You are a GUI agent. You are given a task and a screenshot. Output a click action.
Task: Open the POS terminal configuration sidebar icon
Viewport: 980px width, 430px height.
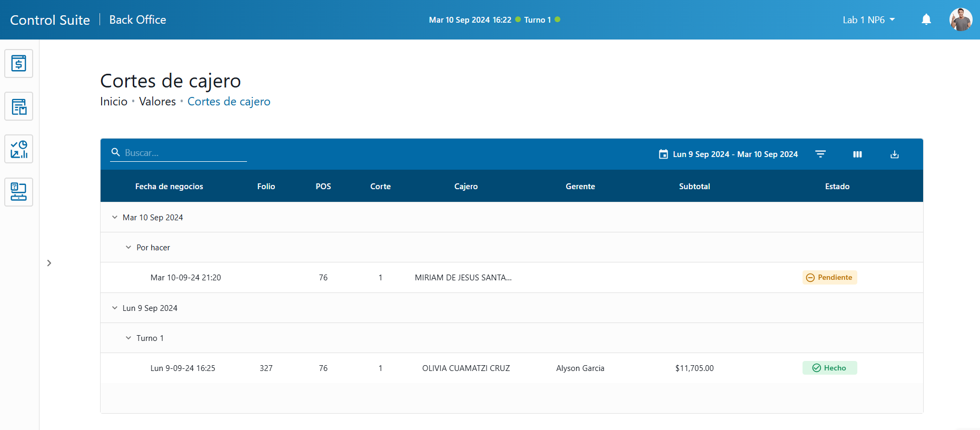coord(19,192)
